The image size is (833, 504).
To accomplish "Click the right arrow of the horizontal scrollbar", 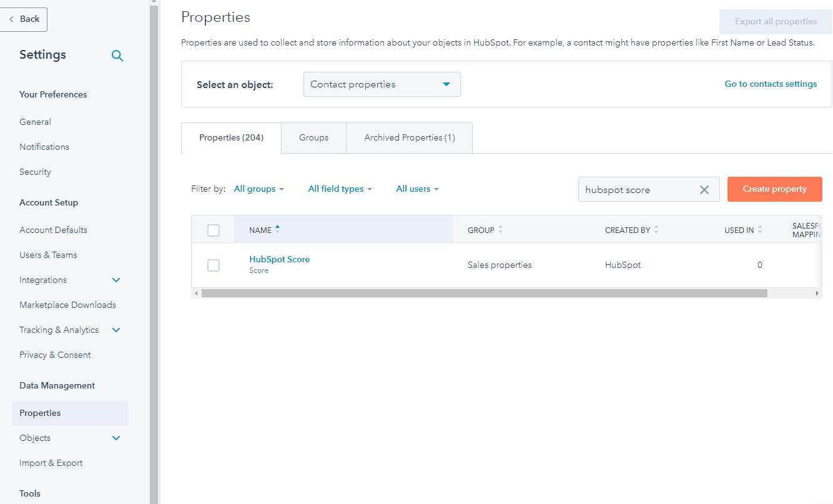I will point(817,292).
